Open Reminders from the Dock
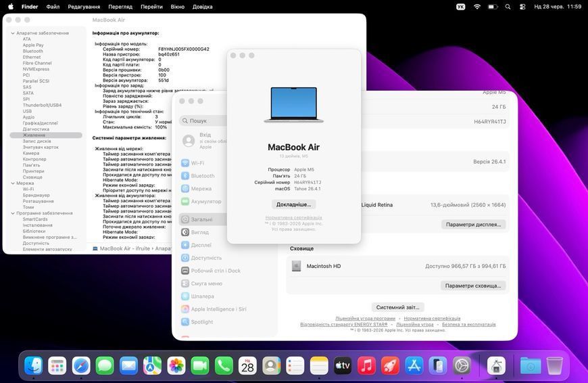This screenshot has height=383, width=588. tap(295, 365)
